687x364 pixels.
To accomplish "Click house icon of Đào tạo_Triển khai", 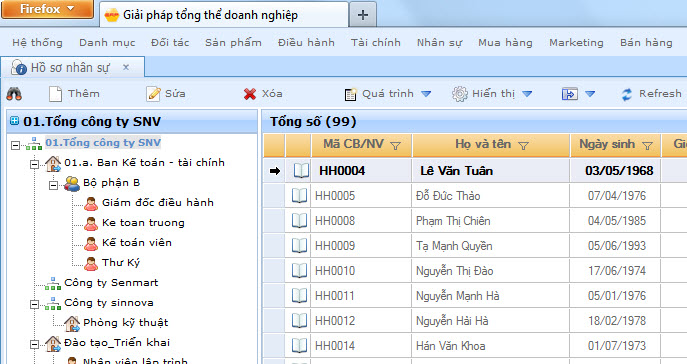I will 53,343.
